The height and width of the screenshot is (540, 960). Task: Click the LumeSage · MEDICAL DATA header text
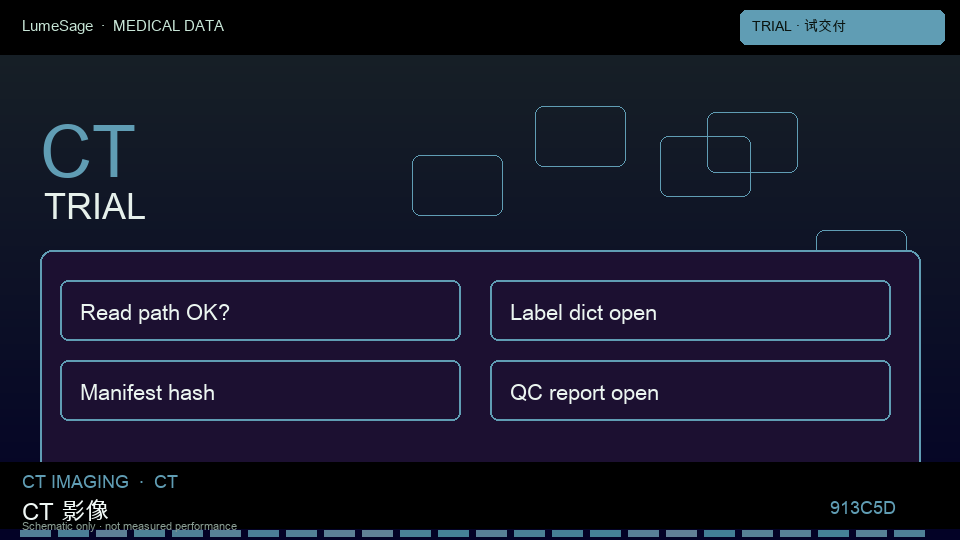pyautogui.click(x=123, y=26)
